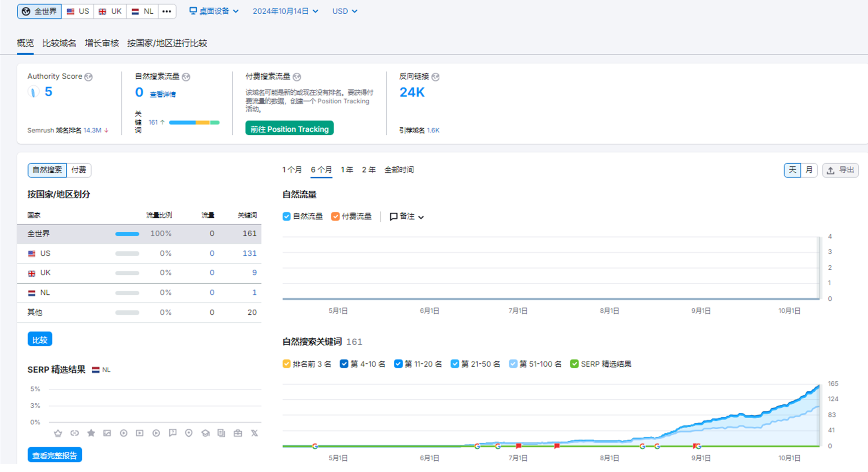The image size is (868, 472).
Task: Click the crown SERP feature icon
Action: [58, 433]
